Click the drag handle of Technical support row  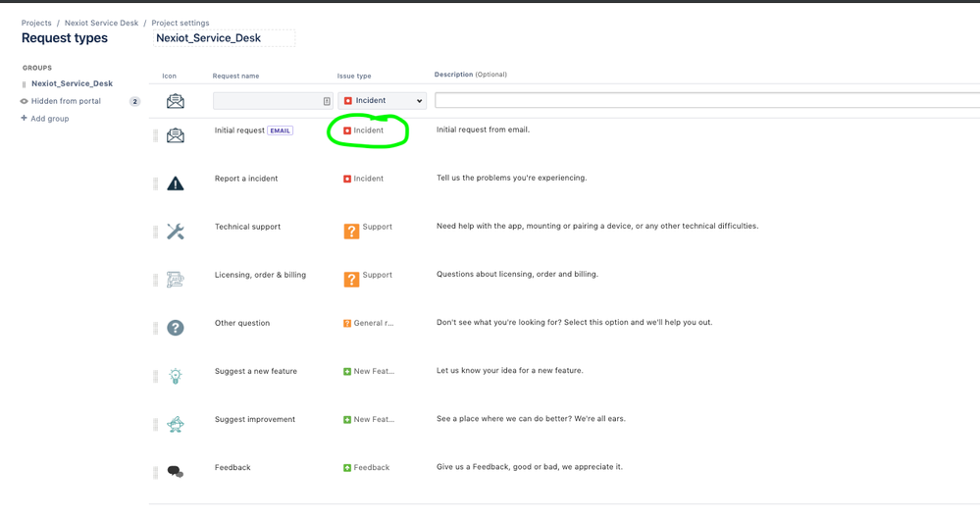click(x=156, y=232)
